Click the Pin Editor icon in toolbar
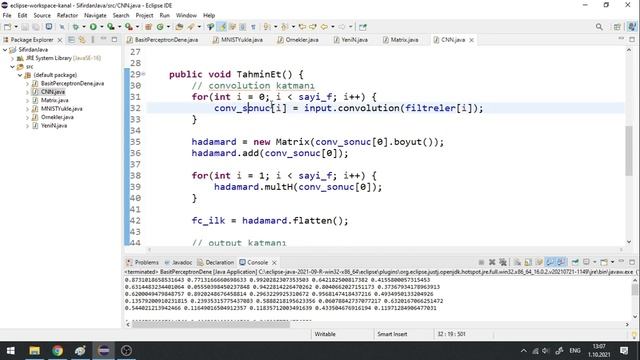 tap(362, 27)
